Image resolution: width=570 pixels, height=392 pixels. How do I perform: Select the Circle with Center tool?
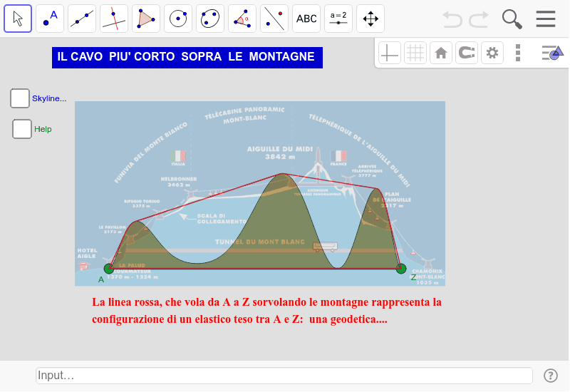point(178,19)
